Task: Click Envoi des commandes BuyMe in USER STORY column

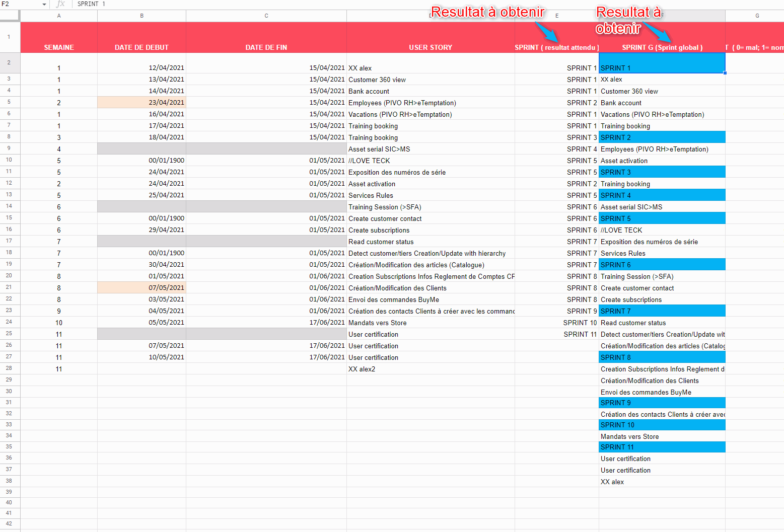Action: point(431,299)
